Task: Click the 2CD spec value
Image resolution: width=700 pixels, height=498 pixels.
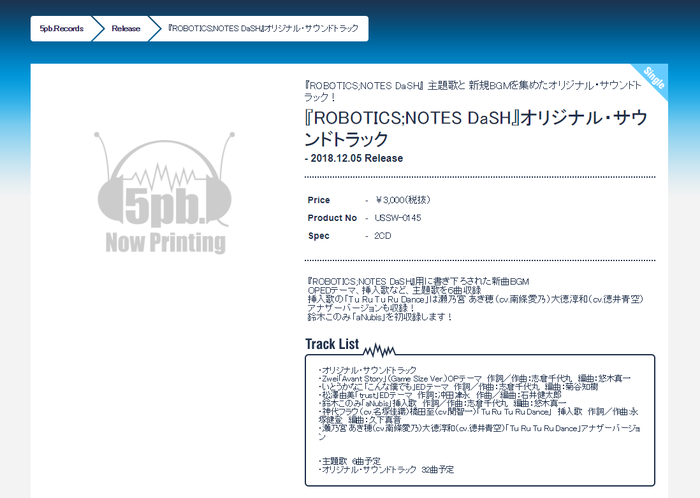Action: point(382,235)
